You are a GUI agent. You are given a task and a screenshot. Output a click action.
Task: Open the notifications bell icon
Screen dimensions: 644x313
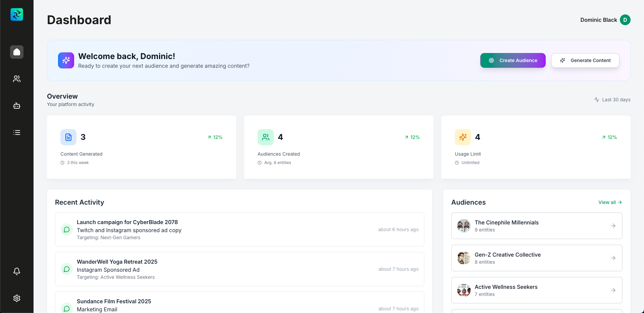17,271
